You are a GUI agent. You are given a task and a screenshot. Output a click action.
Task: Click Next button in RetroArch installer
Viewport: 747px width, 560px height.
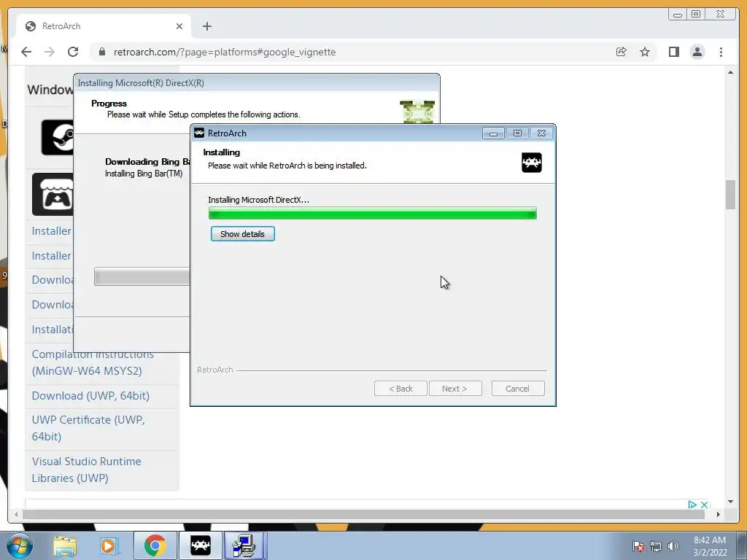pos(455,389)
